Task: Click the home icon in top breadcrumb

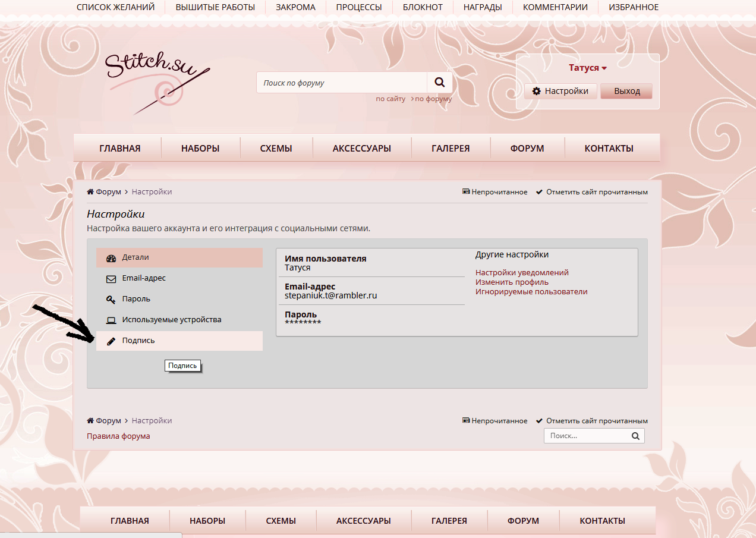Action: tap(90, 192)
